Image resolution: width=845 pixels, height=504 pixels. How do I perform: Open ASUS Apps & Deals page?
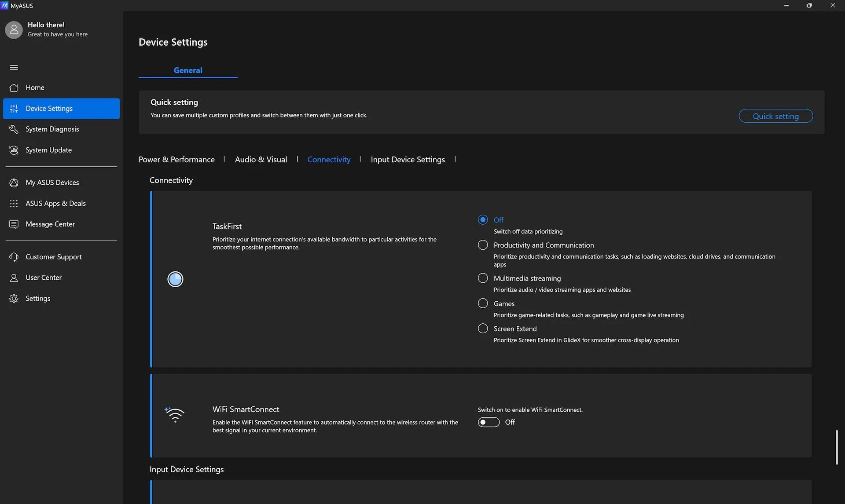[x=61, y=204]
